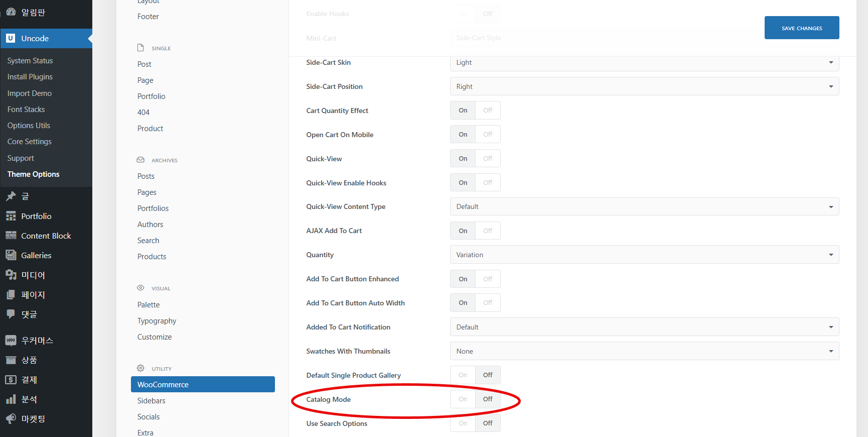Turn off Open Cart On Mobile

click(488, 135)
